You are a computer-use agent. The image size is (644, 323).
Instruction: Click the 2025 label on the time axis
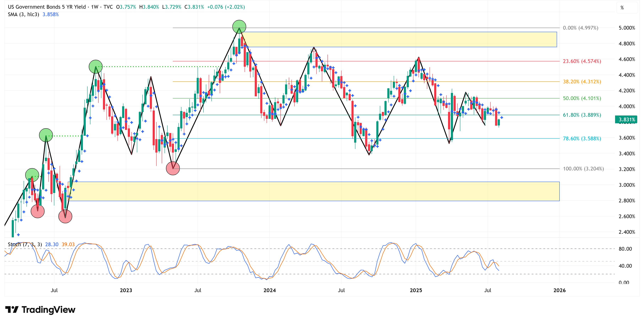(x=416, y=290)
